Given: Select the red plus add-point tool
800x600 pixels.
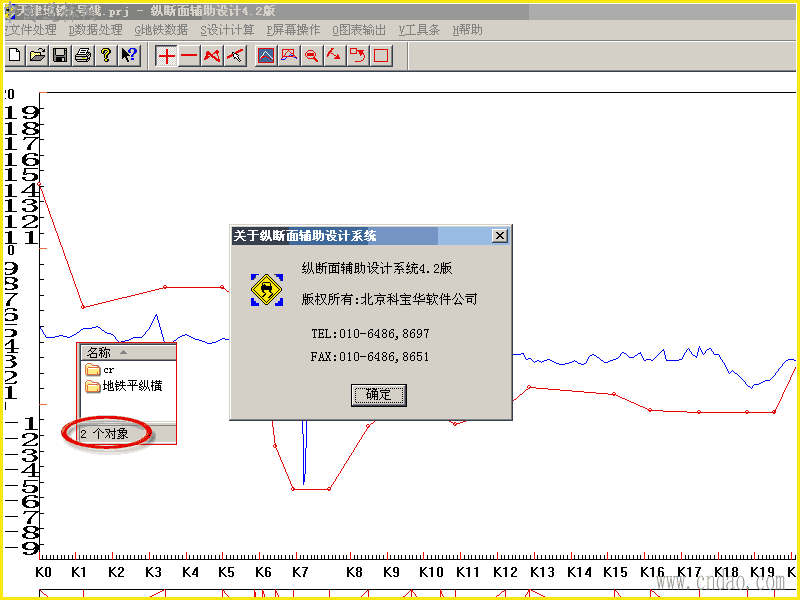Looking at the screenshot, I should pos(167,56).
